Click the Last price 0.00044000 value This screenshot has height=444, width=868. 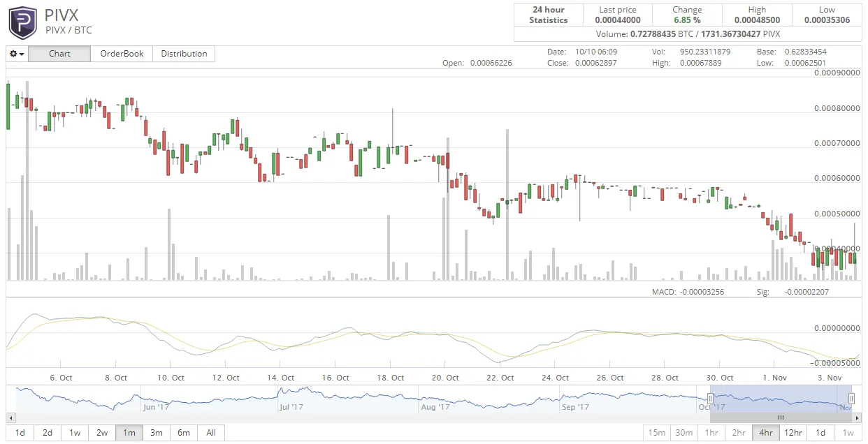(x=617, y=20)
